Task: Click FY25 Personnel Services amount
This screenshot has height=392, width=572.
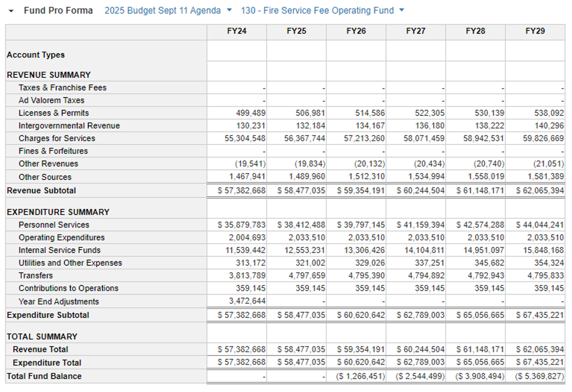Action: click(301, 225)
